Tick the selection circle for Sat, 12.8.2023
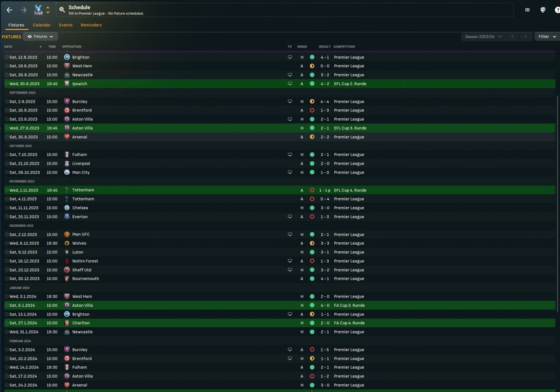This screenshot has height=392, width=560. (x=7, y=57)
